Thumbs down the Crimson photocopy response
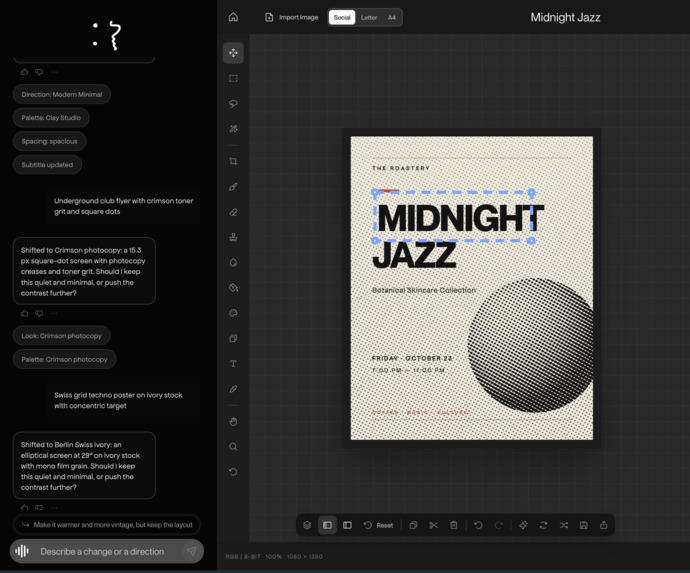 39,313
